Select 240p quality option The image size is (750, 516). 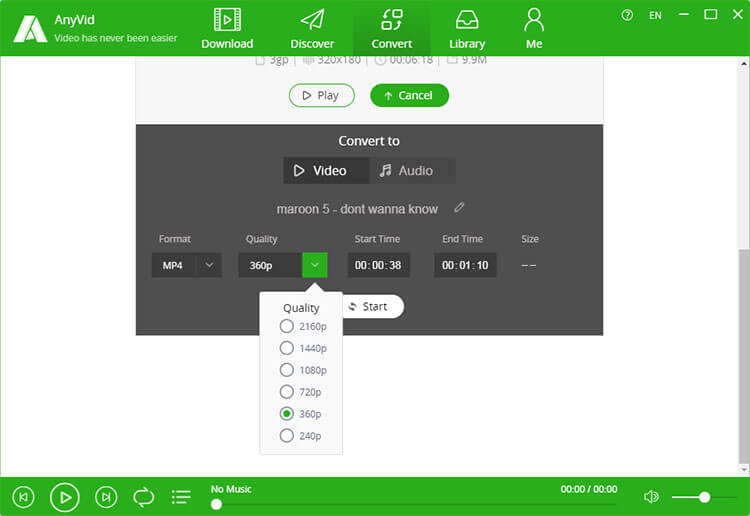(x=300, y=436)
